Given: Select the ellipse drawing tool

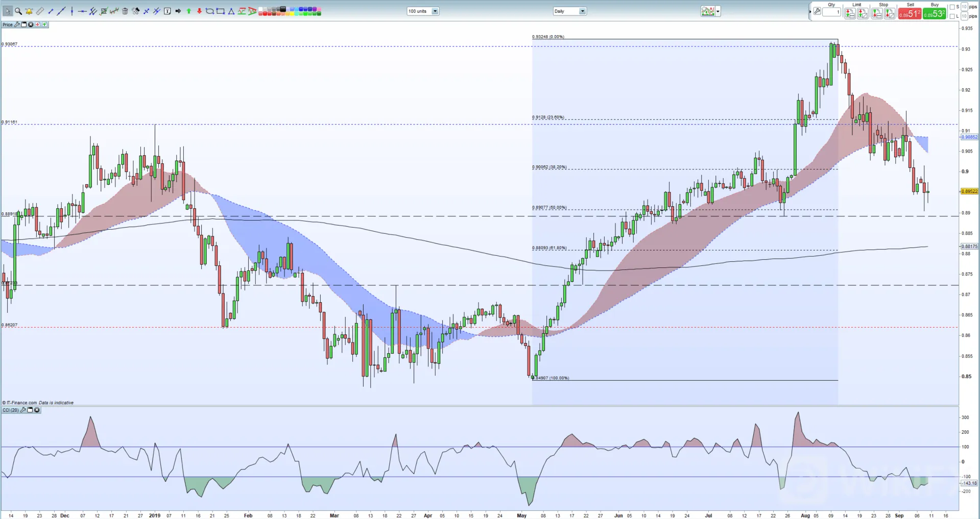Looking at the screenshot, I should (x=210, y=11).
